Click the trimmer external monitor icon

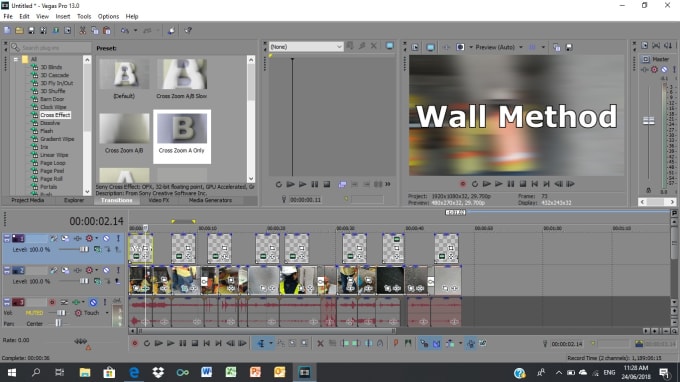[x=389, y=46]
